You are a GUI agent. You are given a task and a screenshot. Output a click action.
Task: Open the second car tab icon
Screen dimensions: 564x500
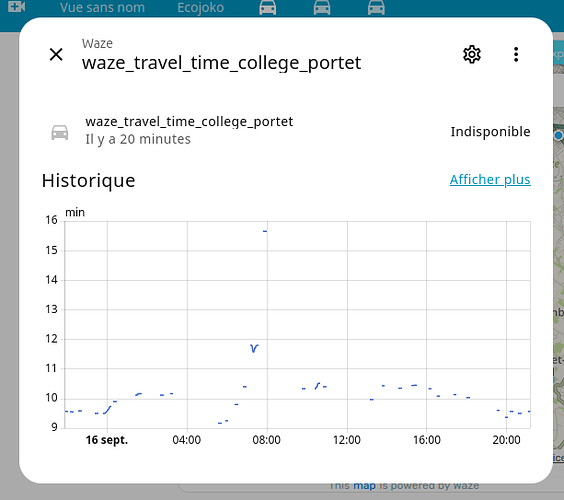[x=322, y=8]
